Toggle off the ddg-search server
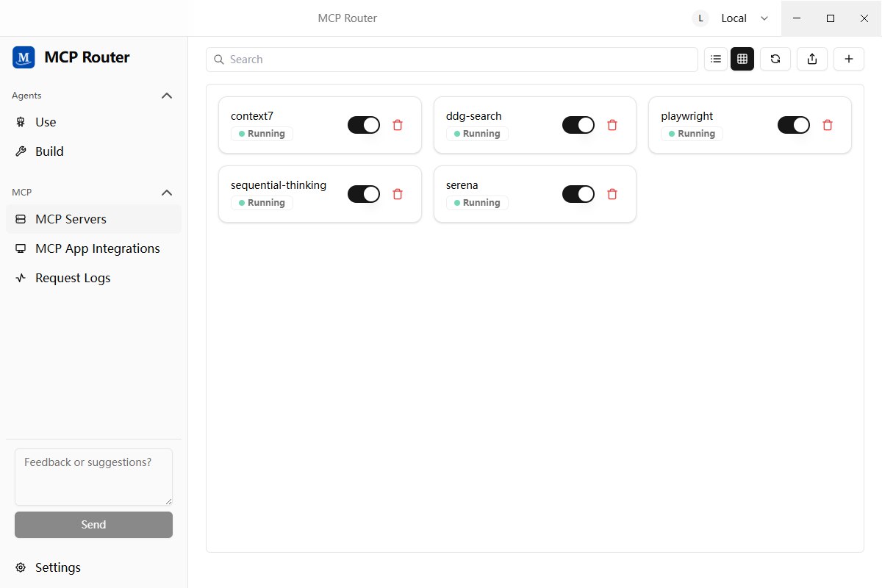This screenshot has height=588, width=882. coord(578,125)
